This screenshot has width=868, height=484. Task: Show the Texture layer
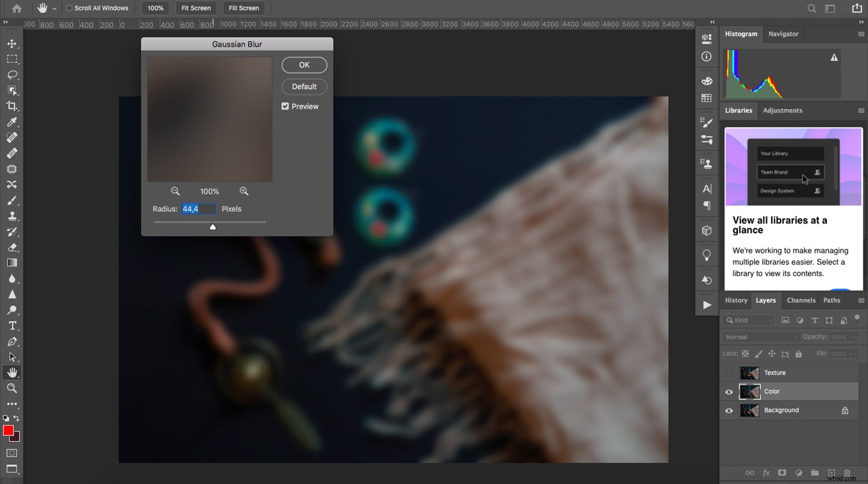pyautogui.click(x=729, y=373)
